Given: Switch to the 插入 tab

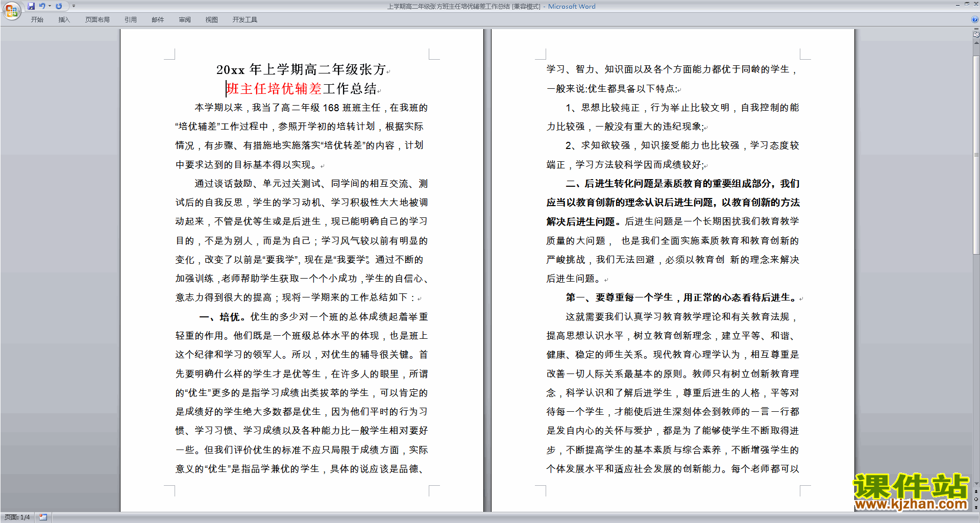Looking at the screenshot, I should [x=64, y=19].
